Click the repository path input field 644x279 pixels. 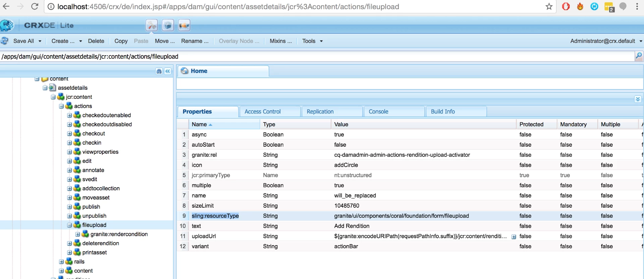pyautogui.click(x=317, y=56)
